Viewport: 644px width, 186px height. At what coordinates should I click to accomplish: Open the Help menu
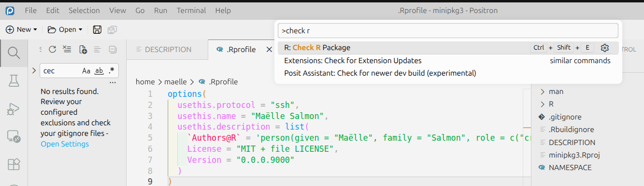coord(223,10)
